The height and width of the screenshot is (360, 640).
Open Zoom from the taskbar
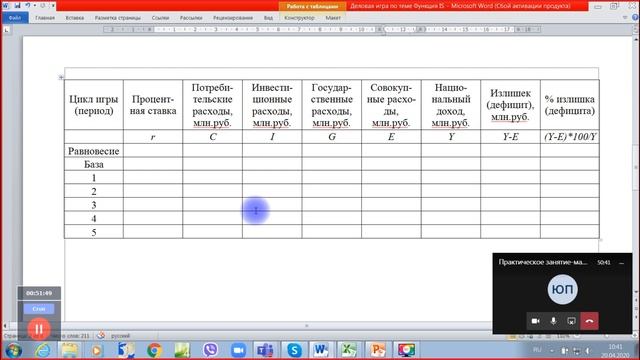(x=238, y=350)
